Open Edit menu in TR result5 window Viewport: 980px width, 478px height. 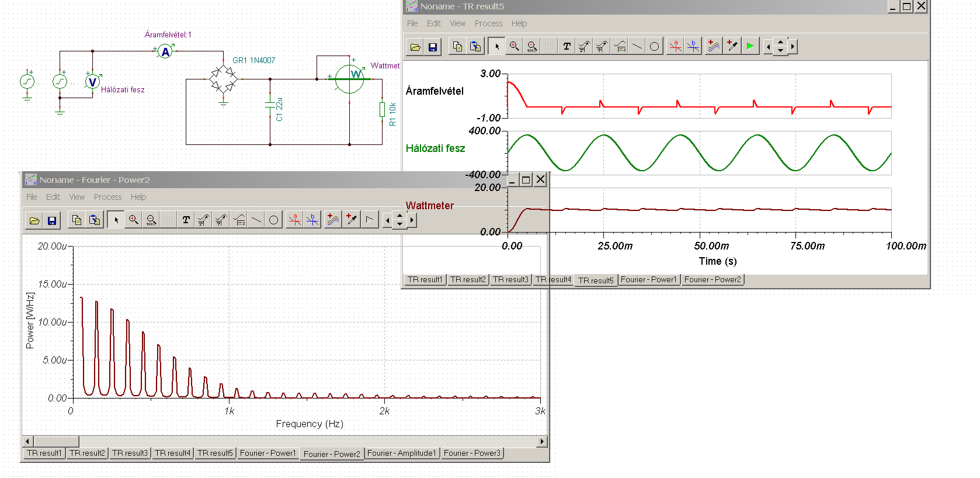click(x=434, y=23)
